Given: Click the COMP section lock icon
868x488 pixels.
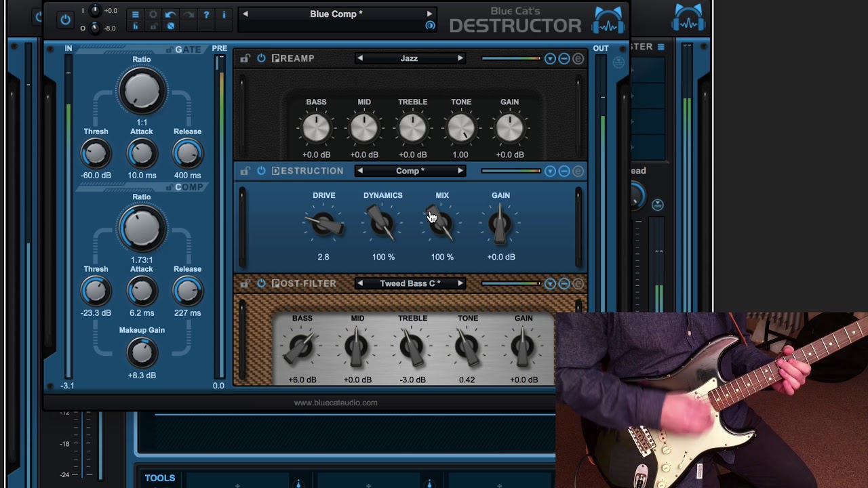Looking at the screenshot, I should coord(170,188).
